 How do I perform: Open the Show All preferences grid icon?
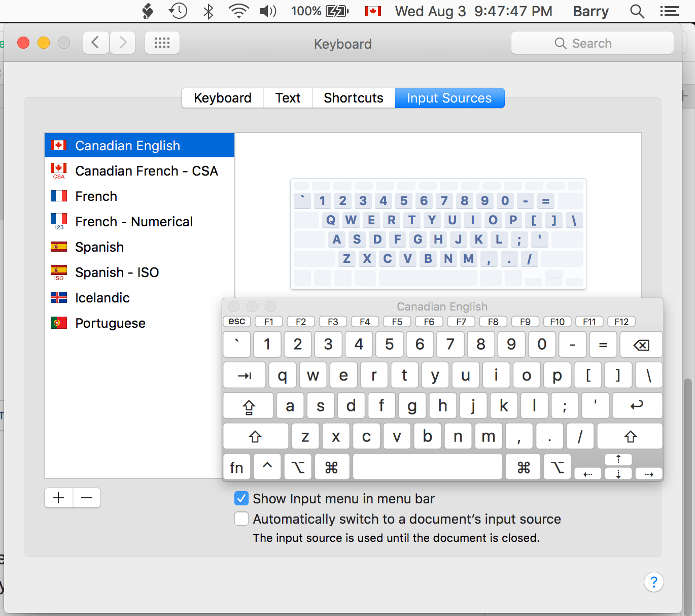click(162, 43)
